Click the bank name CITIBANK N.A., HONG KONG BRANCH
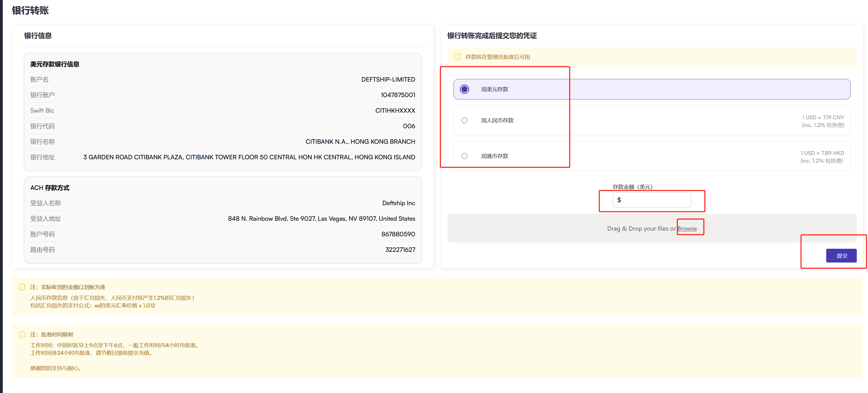 point(360,141)
